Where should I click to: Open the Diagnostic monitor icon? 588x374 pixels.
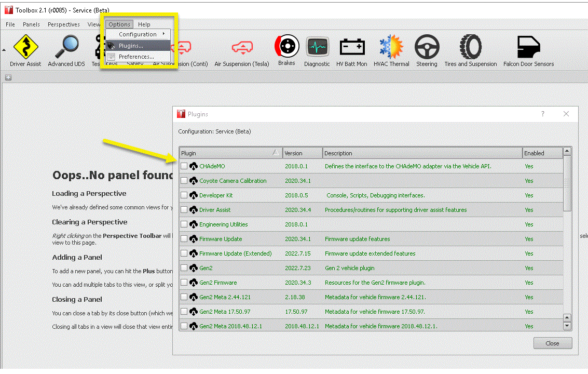point(317,48)
